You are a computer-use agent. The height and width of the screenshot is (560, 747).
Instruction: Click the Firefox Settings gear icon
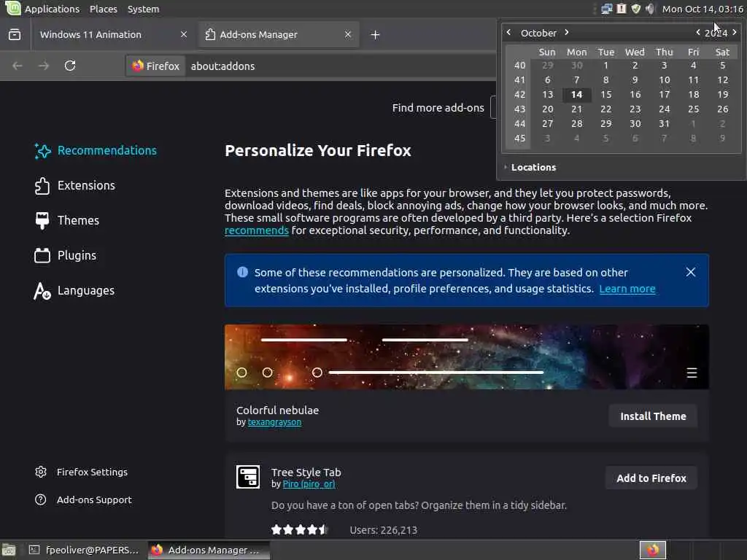coord(41,472)
